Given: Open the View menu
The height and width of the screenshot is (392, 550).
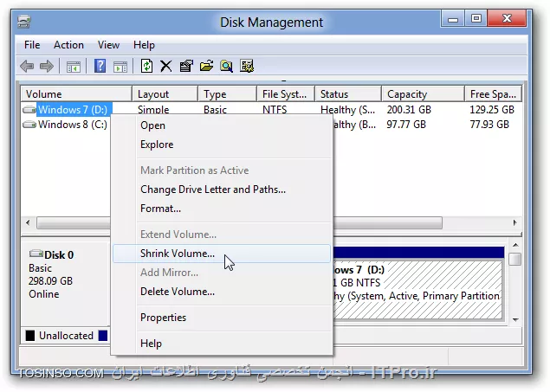Looking at the screenshot, I should (x=108, y=45).
